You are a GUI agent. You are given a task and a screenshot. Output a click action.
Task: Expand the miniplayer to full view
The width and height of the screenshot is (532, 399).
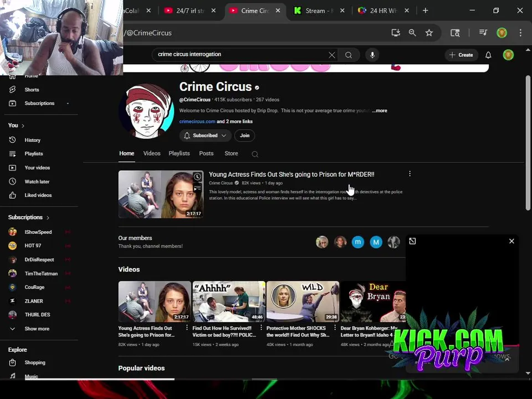pos(412,241)
